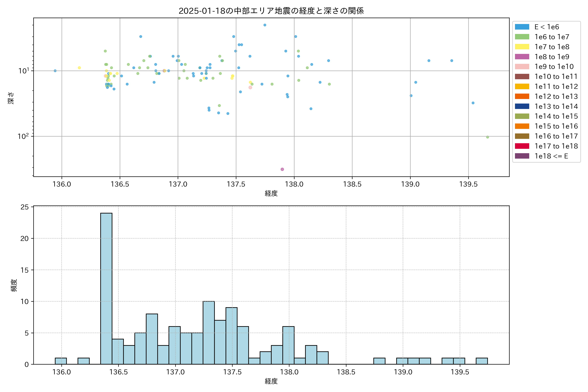This screenshot has width=588, height=392.
Task: Click the tallest histogram bar near 136.4
Action: (106, 288)
